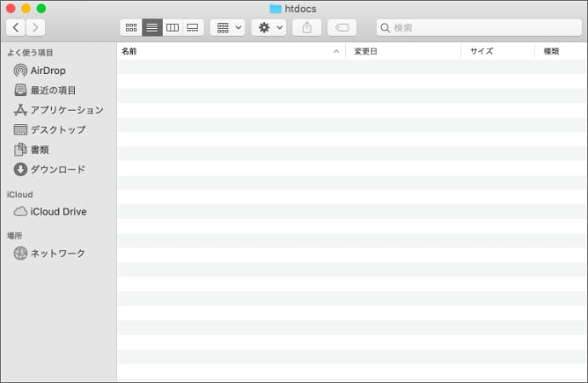Click the share button in toolbar
Viewport: 588px width, 383px height.
(307, 28)
